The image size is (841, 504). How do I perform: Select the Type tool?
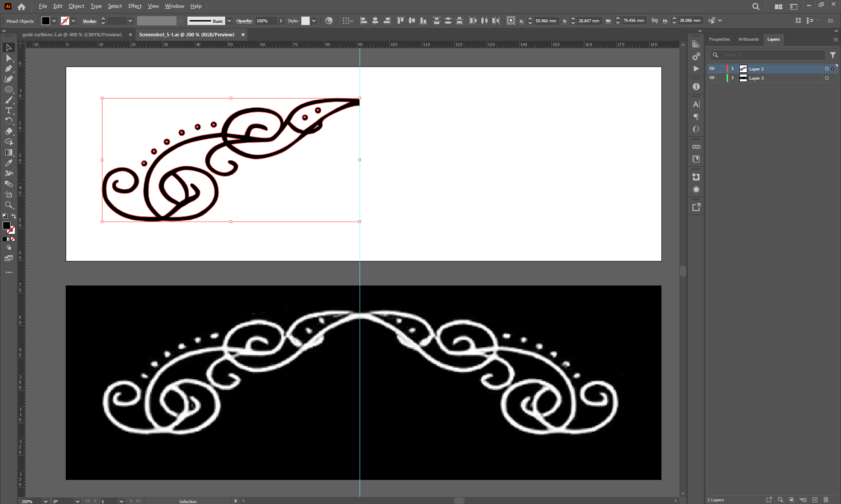tap(8, 110)
